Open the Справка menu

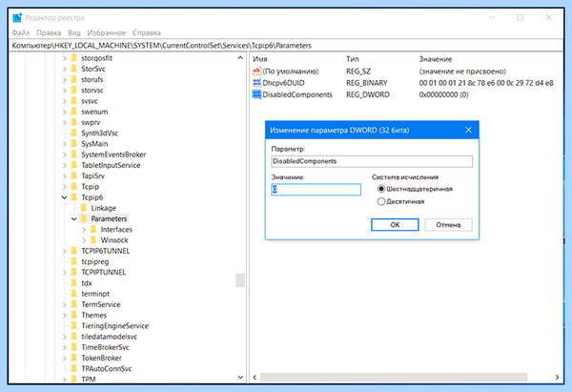(146, 32)
